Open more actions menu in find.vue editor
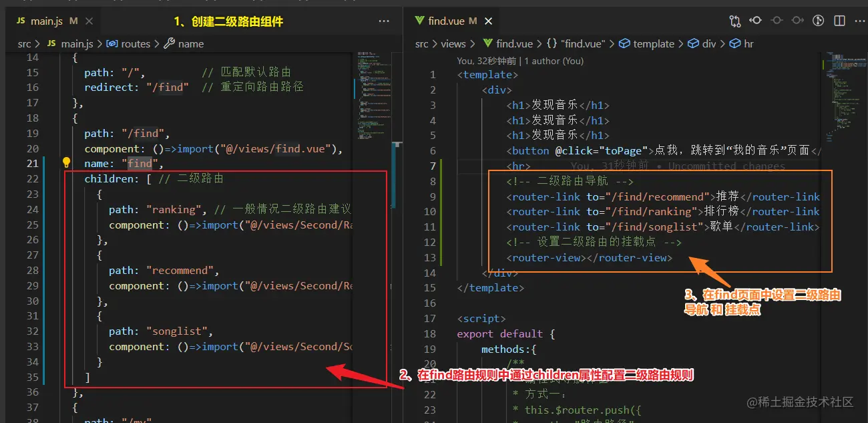 (860, 21)
